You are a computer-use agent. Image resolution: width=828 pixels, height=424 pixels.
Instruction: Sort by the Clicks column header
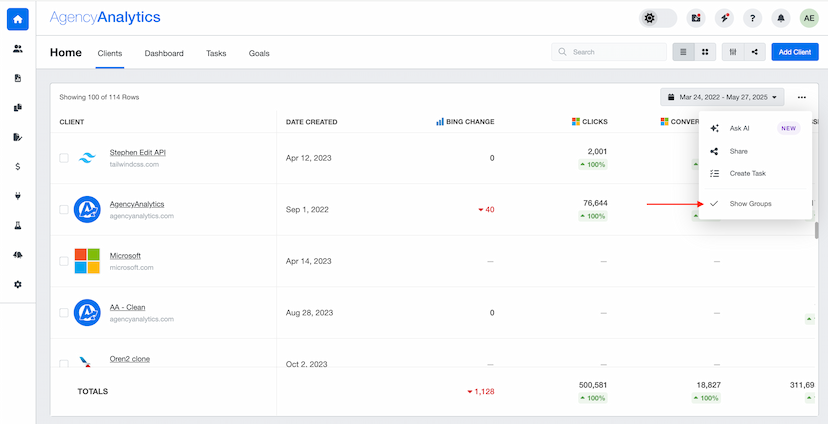589,122
